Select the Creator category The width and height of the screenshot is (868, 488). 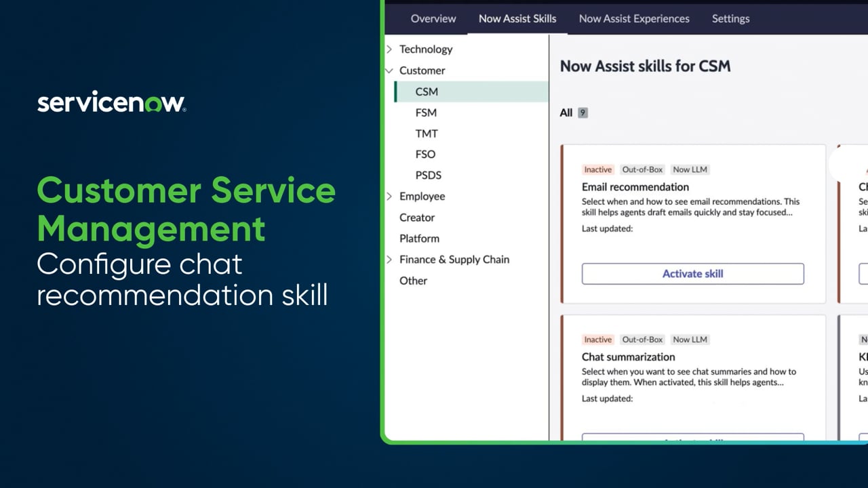(x=417, y=217)
